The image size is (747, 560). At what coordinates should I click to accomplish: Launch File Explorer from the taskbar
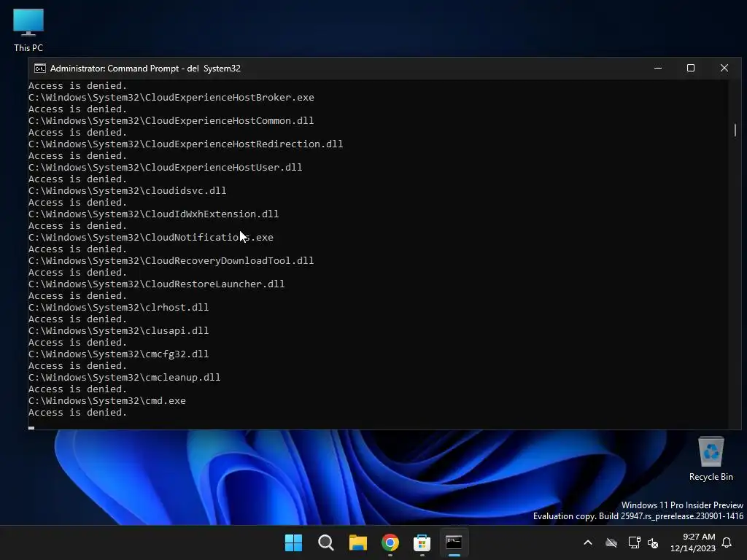point(357,542)
